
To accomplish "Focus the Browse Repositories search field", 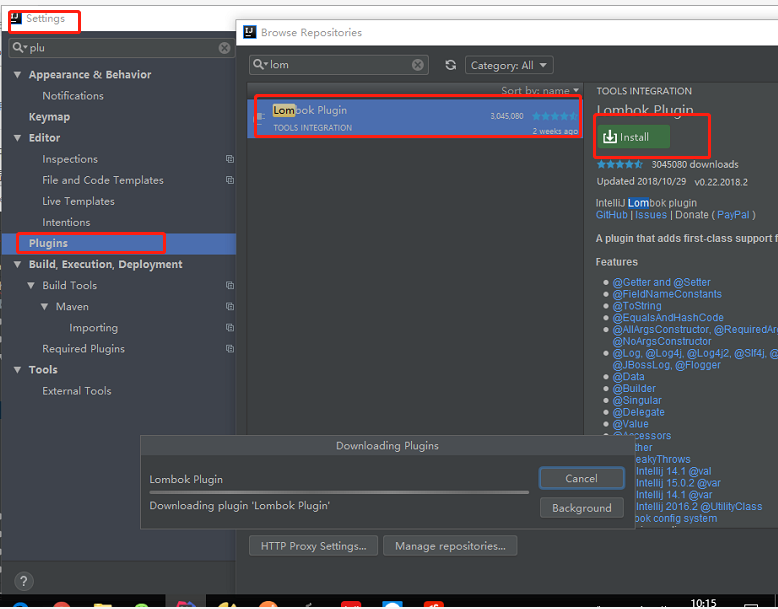I will [339, 65].
